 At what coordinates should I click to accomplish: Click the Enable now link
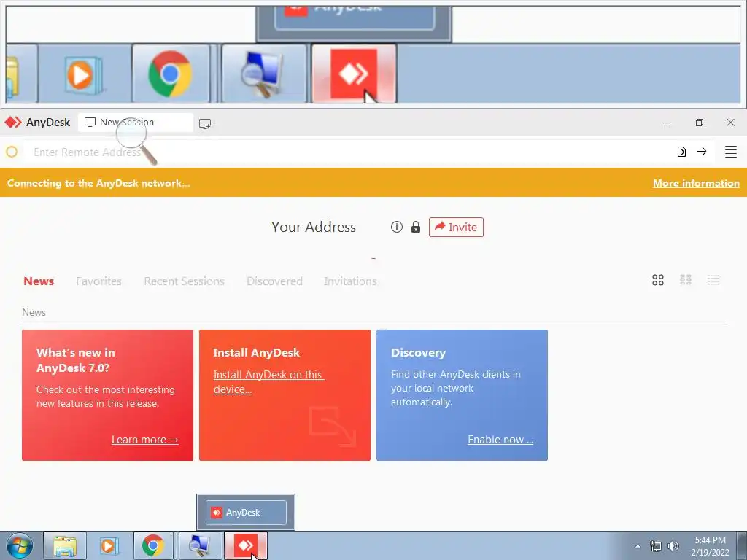click(x=500, y=440)
